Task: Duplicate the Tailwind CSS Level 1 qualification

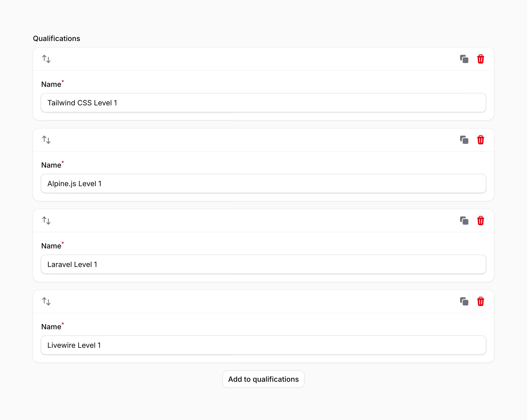Action: click(464, 59)
